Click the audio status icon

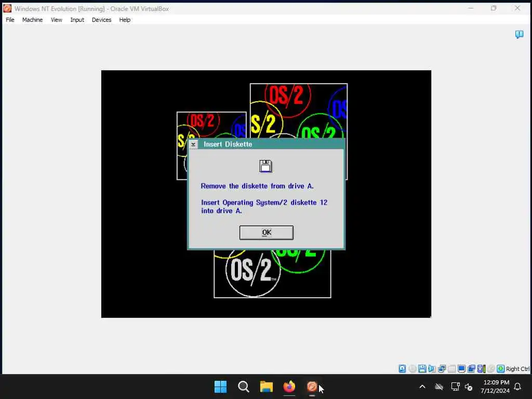coord(432,368)
